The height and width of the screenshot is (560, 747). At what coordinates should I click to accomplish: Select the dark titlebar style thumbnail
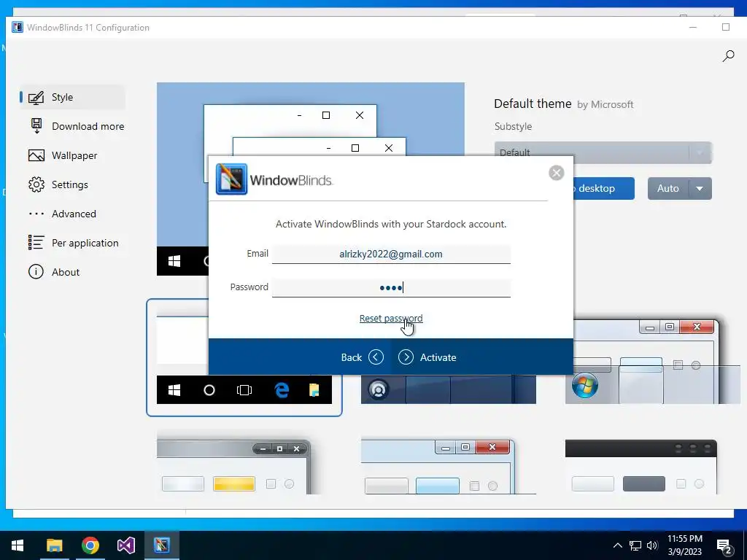(641, 467)
